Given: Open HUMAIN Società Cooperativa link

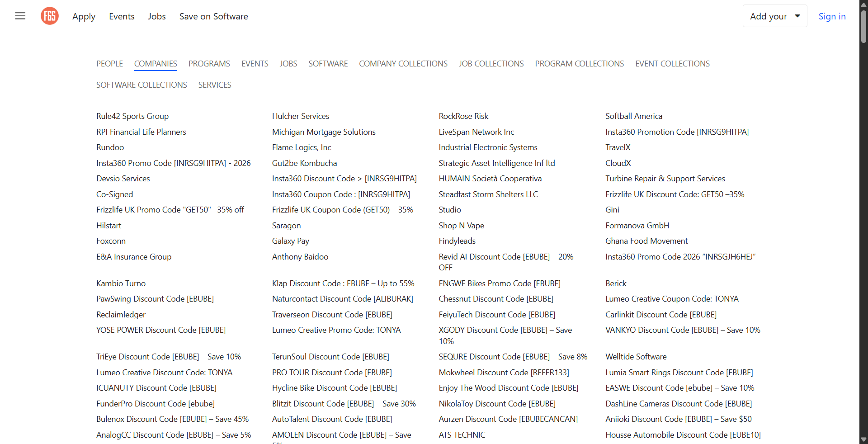Looking at the screenshot, I should point(490,179).
